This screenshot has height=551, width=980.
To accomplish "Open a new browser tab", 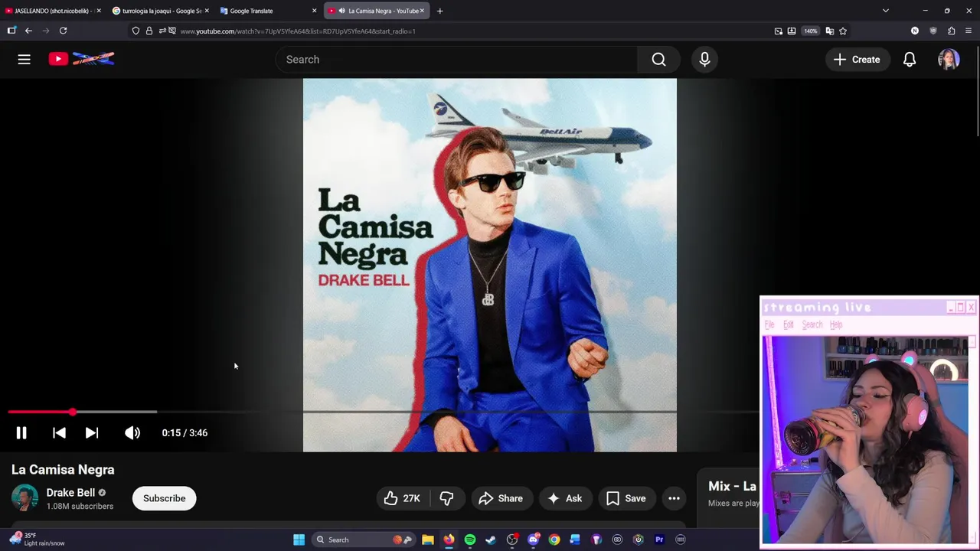I will 439,11.
